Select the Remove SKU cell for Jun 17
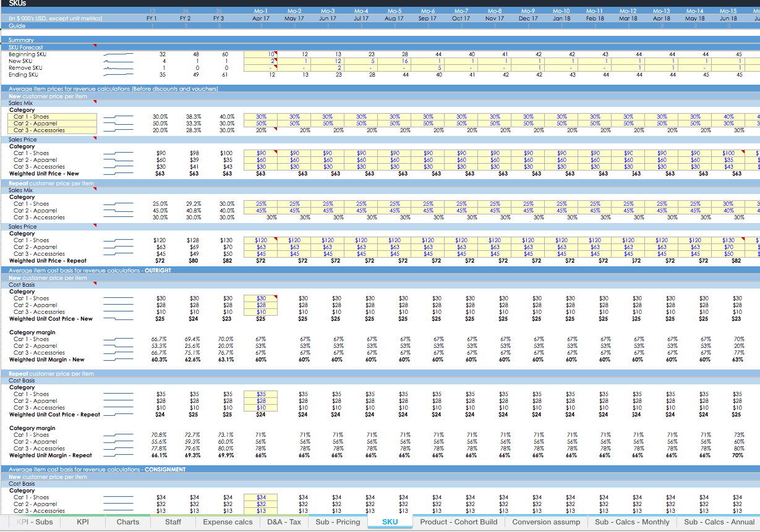The width and height of the screenshot is (760, 532). click(x=328, y=68)
